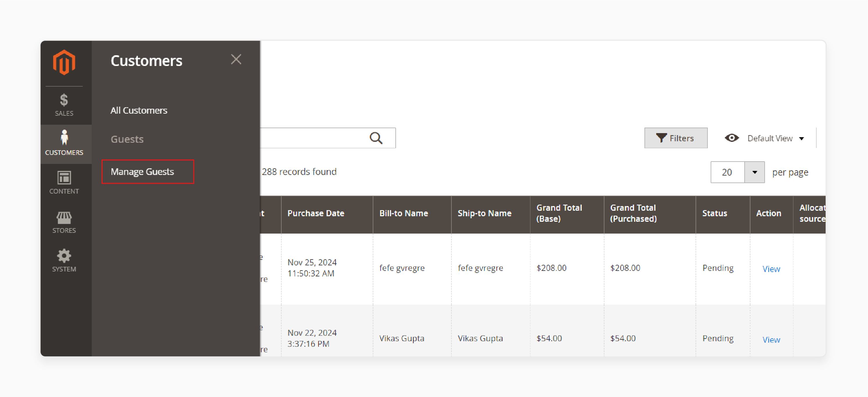Click the eye icon beside Default View

732,138
